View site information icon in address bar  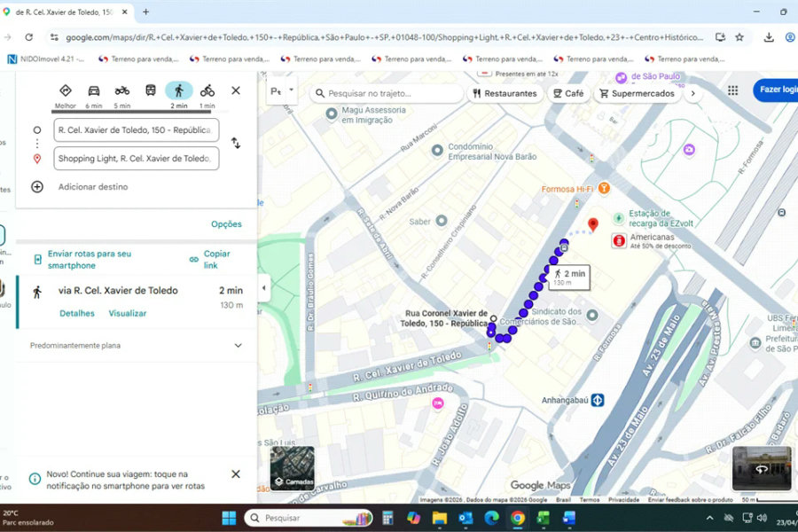click(54, 37)
